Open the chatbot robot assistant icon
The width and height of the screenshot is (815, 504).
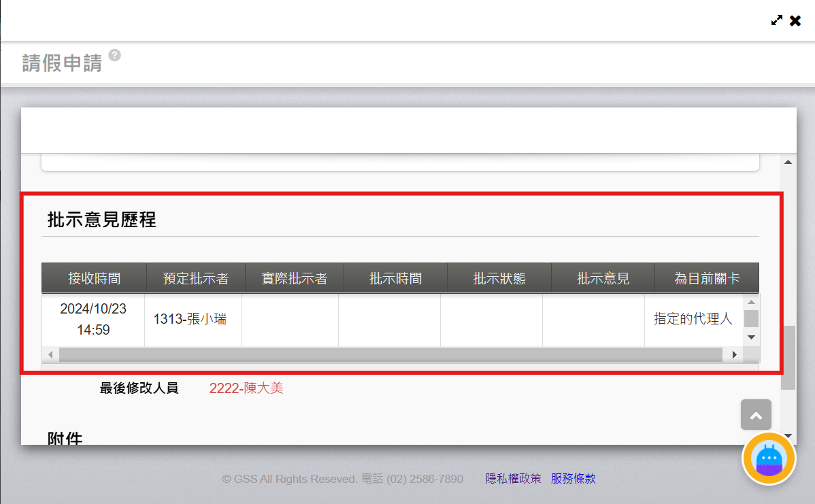769,458
